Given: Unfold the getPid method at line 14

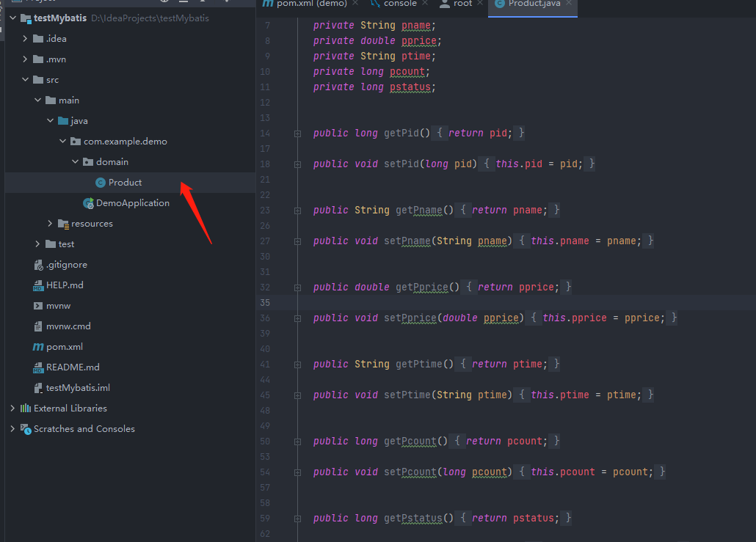Looking at the screenshot, I should click(x=297, y=134).
